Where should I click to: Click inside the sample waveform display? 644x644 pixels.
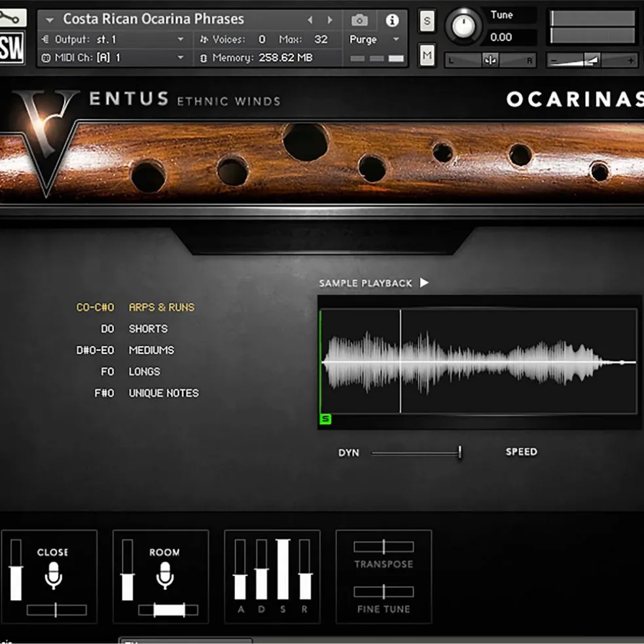point(478,361)
